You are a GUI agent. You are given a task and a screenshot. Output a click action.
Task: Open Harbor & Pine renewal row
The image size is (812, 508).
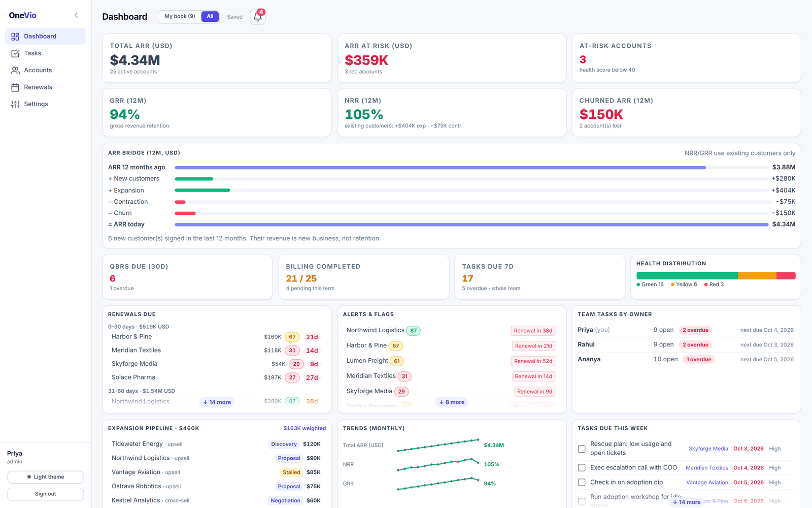point(217,337)
